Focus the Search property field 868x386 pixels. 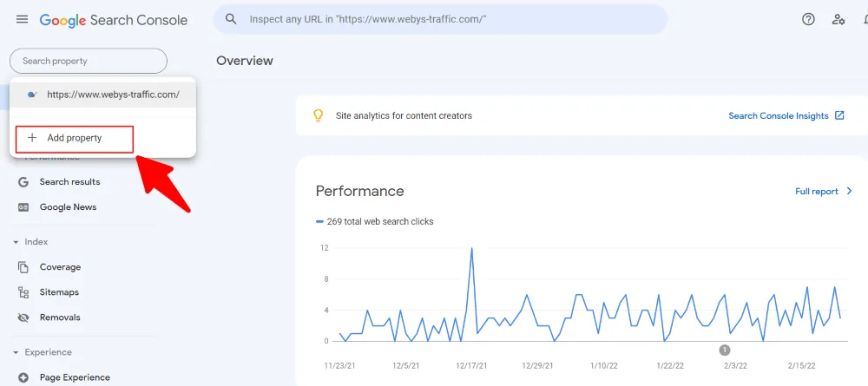coord(89,61)
